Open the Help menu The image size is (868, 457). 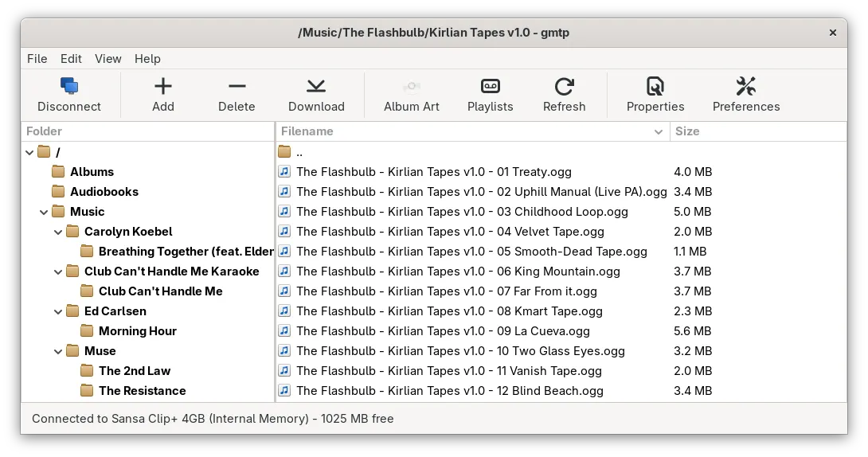[x=147, y=59]
